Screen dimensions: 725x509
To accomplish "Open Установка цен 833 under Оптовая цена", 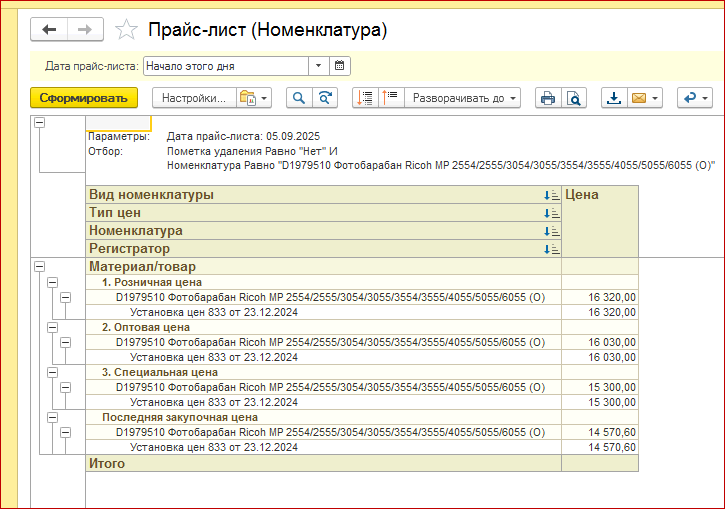I will [x=214, y=357].
